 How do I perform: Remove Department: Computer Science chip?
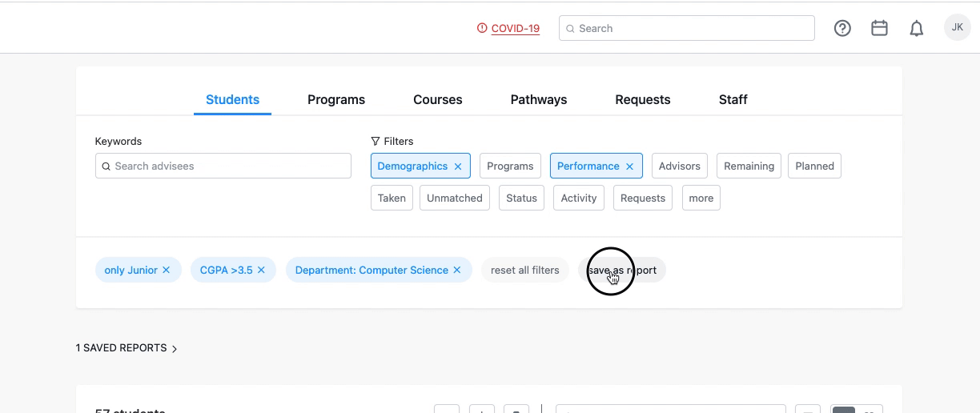[457, 270]
